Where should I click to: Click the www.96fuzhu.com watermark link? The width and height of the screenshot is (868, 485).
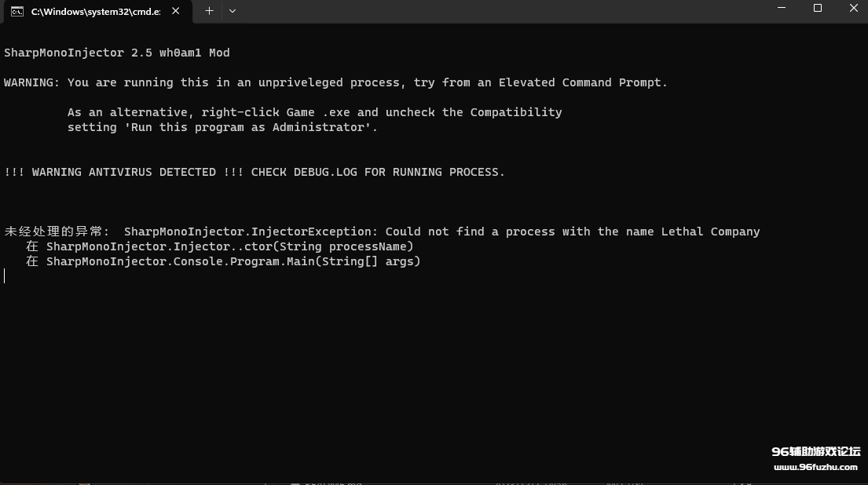coord(815,467)
